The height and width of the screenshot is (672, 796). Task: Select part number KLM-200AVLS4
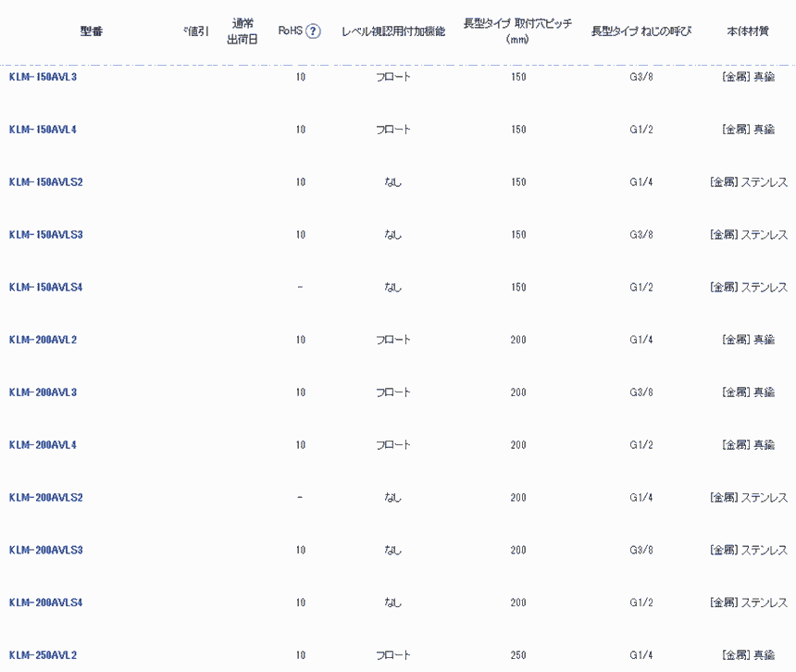pos(46,603)
